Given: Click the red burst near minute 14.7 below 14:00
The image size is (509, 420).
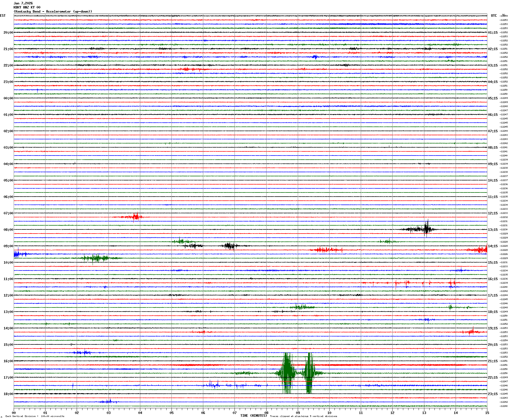Looking at the screenshot, I should point(471,332).
